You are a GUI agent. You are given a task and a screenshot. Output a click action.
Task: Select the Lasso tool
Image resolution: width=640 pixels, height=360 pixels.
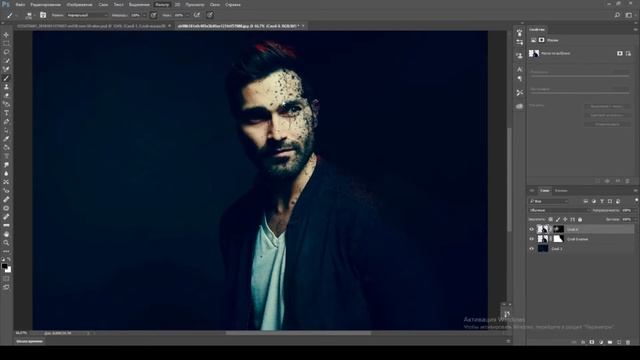[x=6, y=52]
